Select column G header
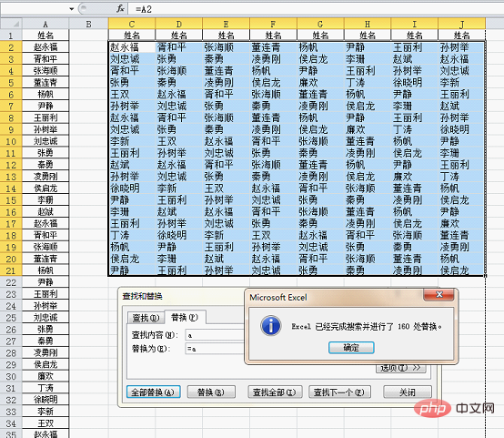This screenshot has width=504, height=438. click(x=320, y=24)
